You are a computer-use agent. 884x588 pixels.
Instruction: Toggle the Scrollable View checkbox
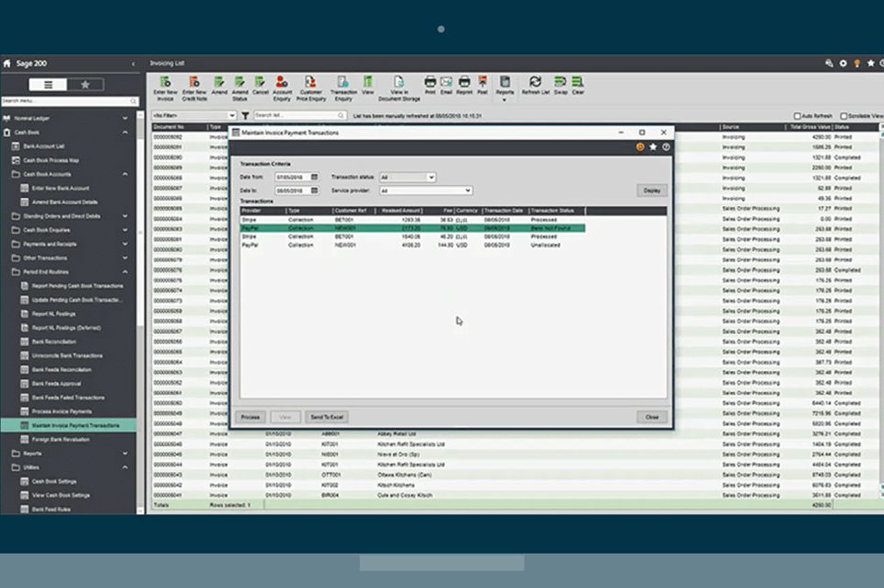[x=844, y=116]
